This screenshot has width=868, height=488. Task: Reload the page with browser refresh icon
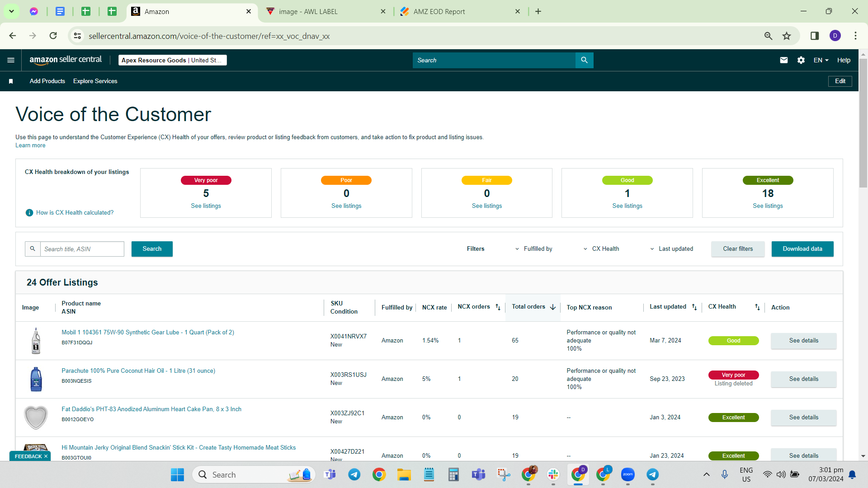pyautogui.click(x=53, y=36)
